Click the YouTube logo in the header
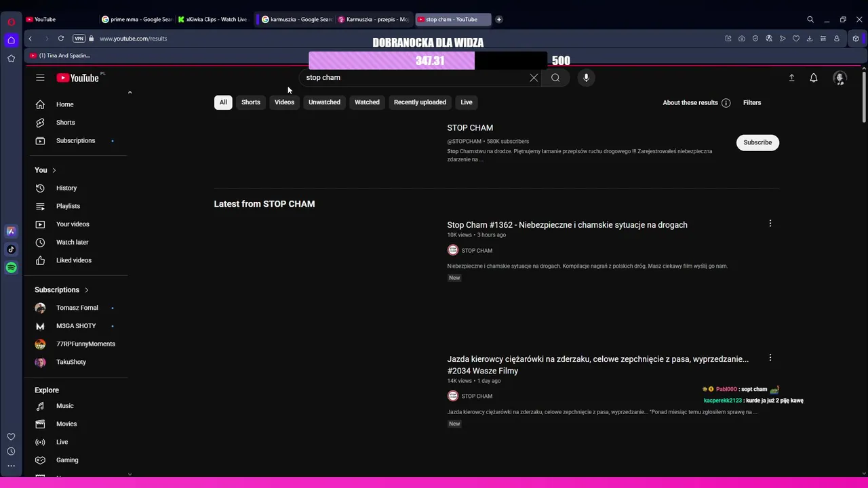Image resolution: width=868 pixels, height=488 pixels. [78, 78]
